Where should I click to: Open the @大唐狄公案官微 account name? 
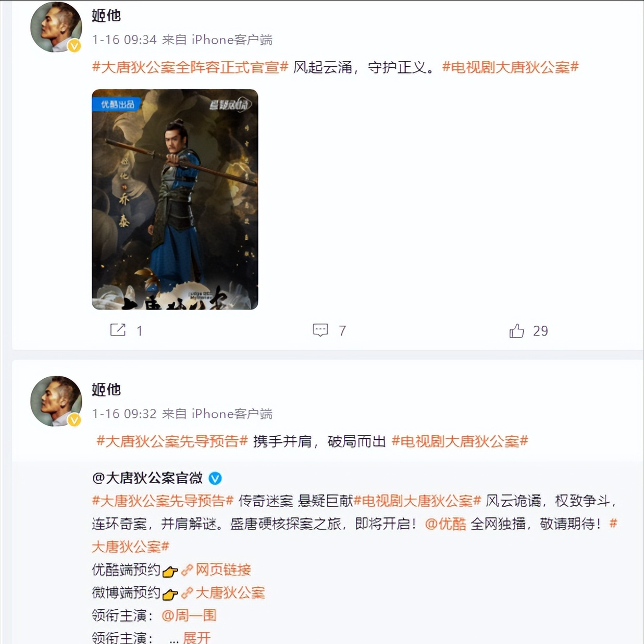[x=147, y=478]
